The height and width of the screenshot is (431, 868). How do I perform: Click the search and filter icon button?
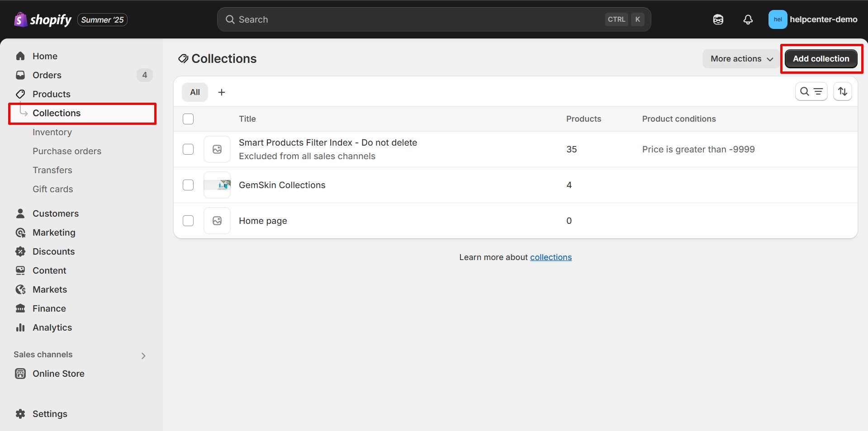pyautogui.click(x=811, y=92)
